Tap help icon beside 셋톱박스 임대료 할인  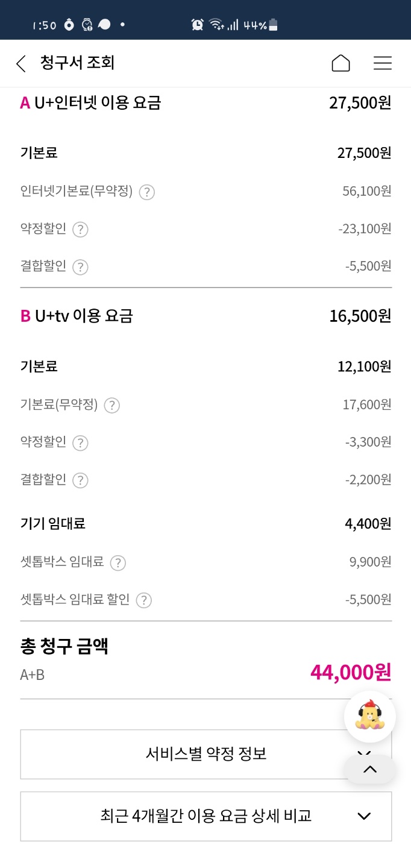click(x=143, y=600)
